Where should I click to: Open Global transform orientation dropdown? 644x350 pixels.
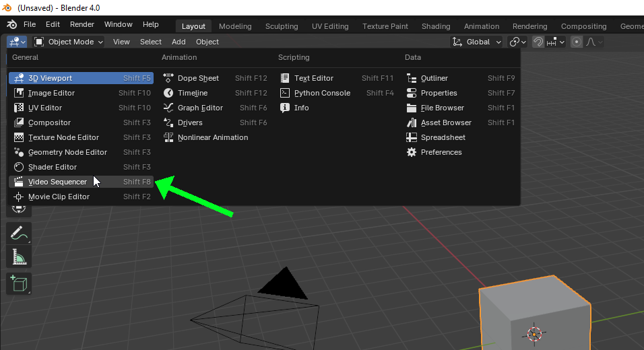pos(477,42)
